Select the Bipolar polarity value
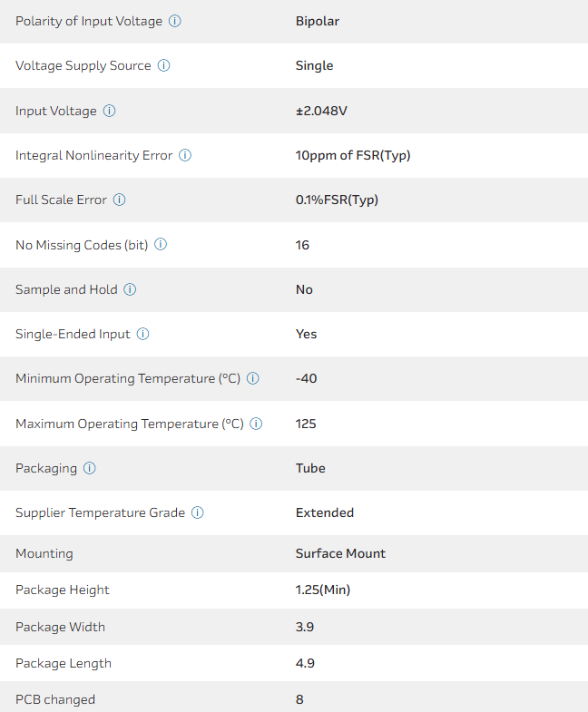The width and height of the screenshot is (588, 712). coord(318,21)
